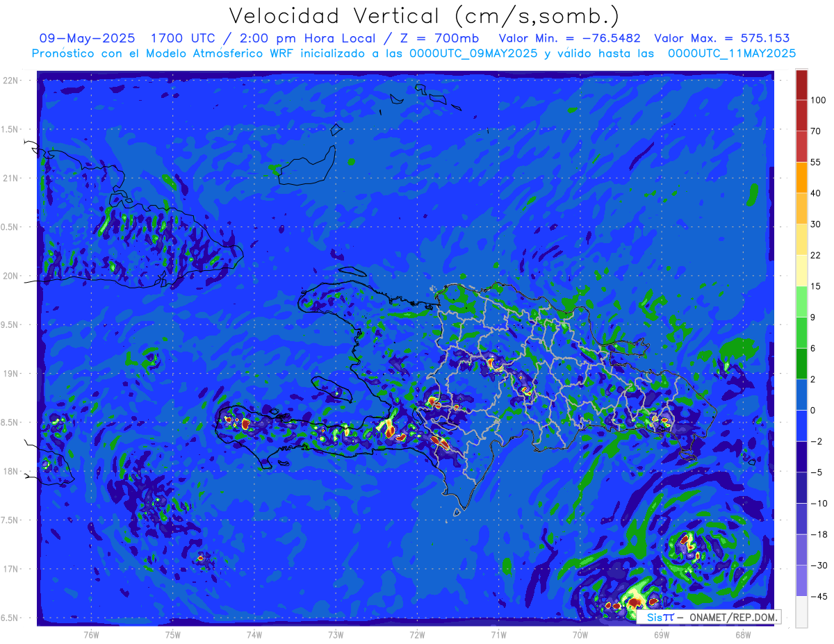Click the legend value "55"

click(x=816, y=162)
